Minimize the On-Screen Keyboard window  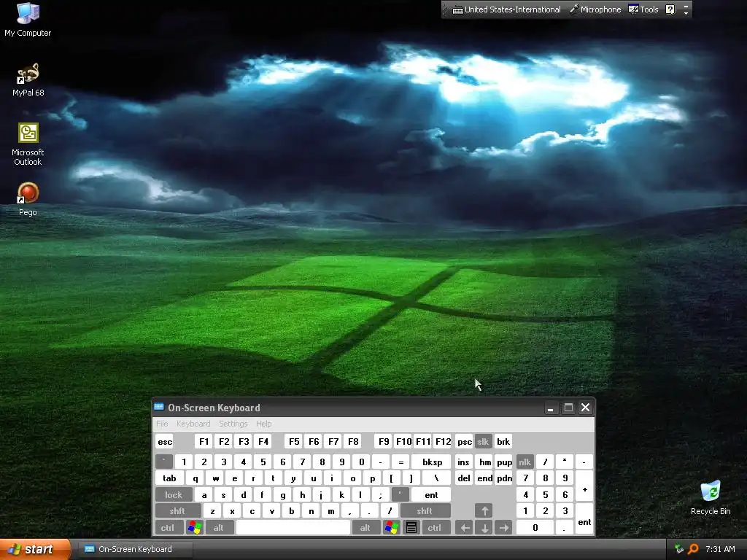point(550,408)
